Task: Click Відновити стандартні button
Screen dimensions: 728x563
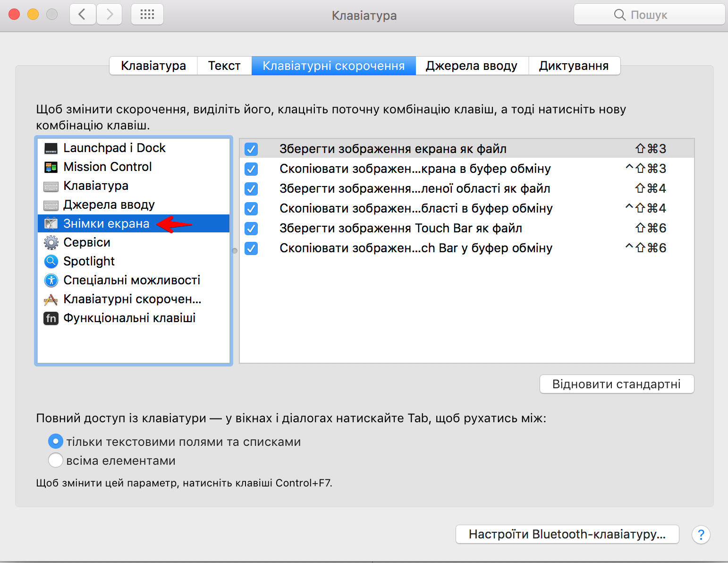Action: click(x=617, y=384)
